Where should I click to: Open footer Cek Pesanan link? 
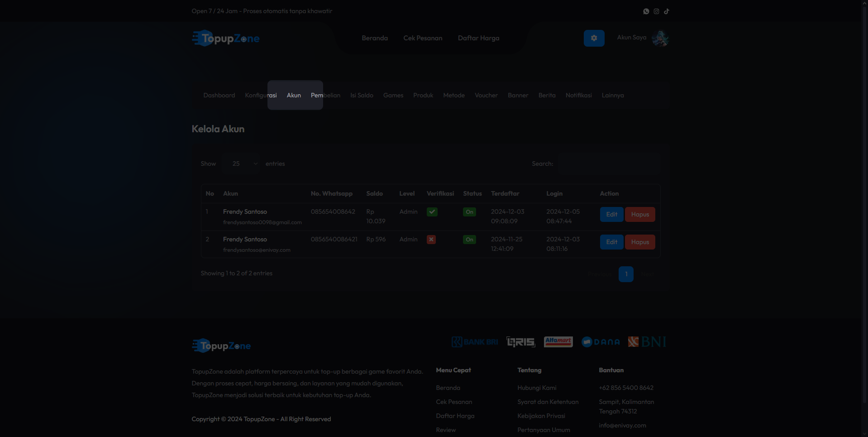[x=454, y=402]
